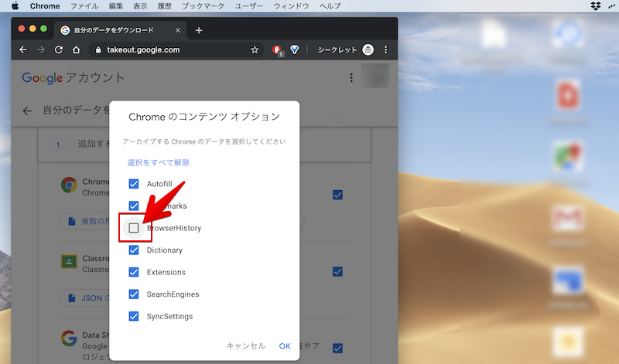Image resolution: width=619 pixels, height=364 pixels.
Task: Click the 選択をすべて解除 link
Action: (x=159, y=162)
